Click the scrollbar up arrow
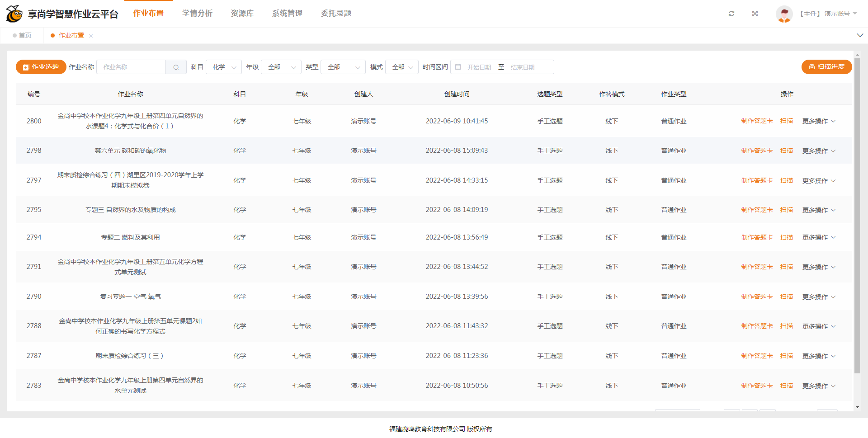868x438 pixels. [x=857, y=54]
